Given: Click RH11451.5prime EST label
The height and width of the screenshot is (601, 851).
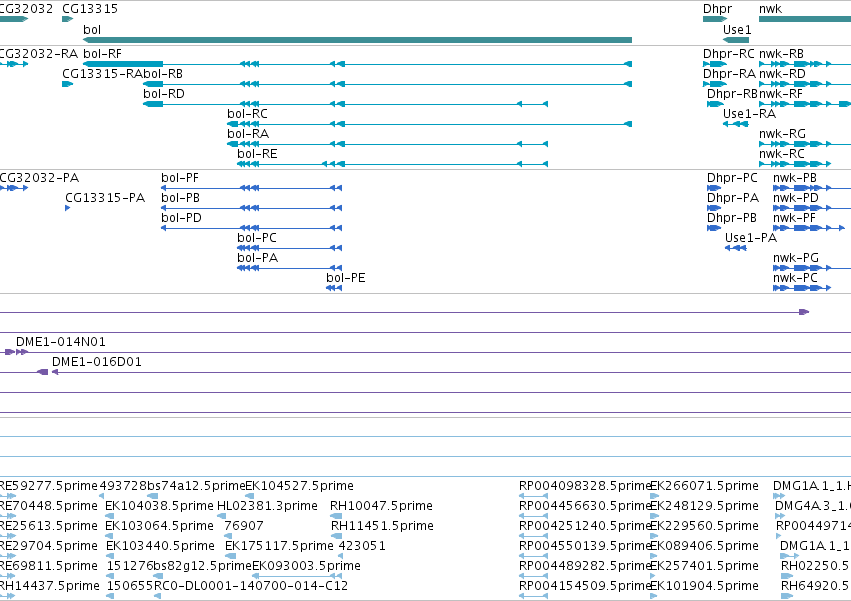Looking at the screenshot, I should 382,526.
